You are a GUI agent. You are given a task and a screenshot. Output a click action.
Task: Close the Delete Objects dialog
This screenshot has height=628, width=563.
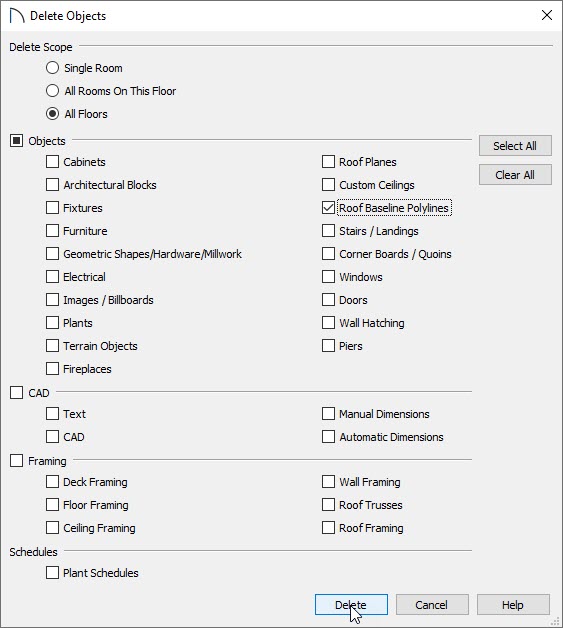tap(547, 16)
